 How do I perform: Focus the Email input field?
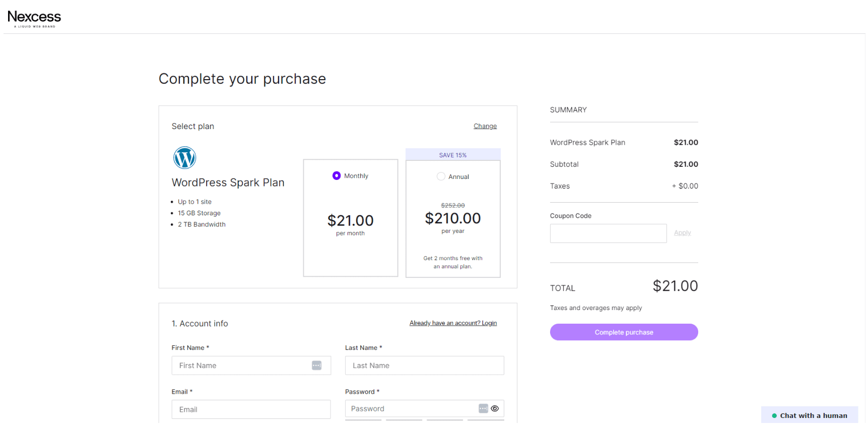click(251, 409)
